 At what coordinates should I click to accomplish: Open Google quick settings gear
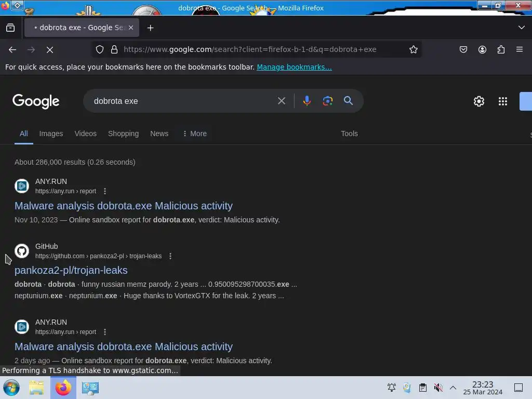click(478, 101)
